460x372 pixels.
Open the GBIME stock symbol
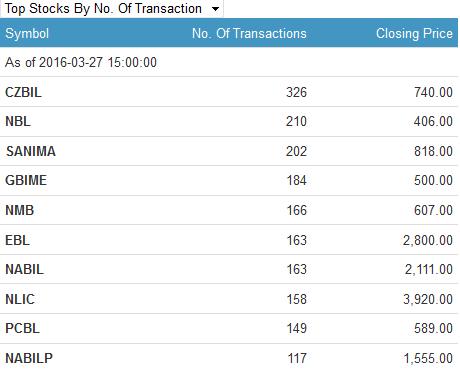coord(26,180)
